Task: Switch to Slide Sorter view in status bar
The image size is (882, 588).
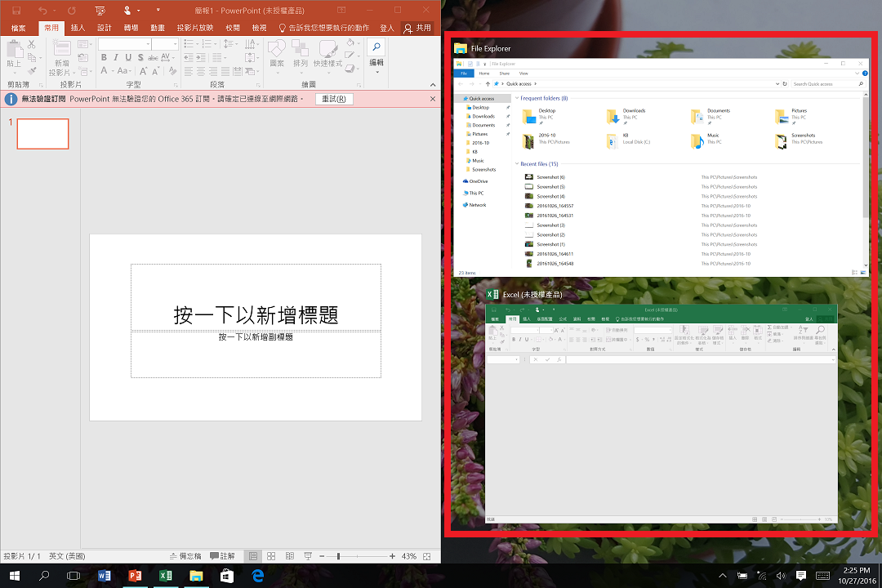Action: (x=271, y=556)
